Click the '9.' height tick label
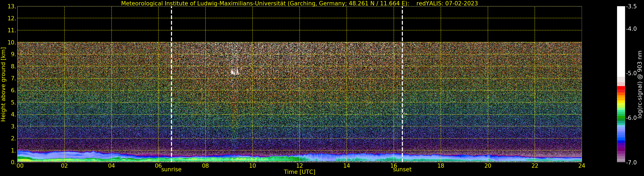The height and width of the screenshot is (176, 644). tap(13, 54)
